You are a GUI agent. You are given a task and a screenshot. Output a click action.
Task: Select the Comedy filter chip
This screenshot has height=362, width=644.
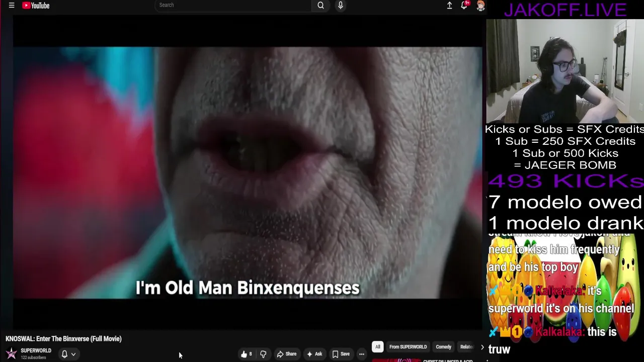[443, 347]
